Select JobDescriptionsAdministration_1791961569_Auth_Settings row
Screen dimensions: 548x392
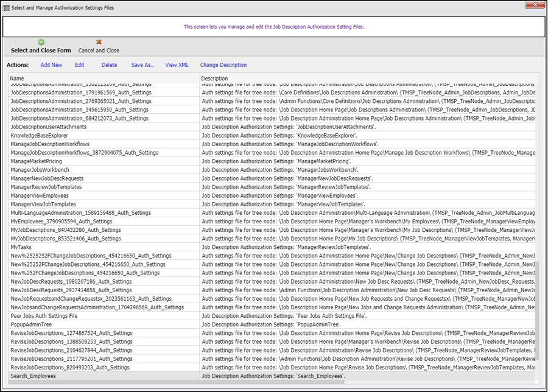click(x=272, y=93)
